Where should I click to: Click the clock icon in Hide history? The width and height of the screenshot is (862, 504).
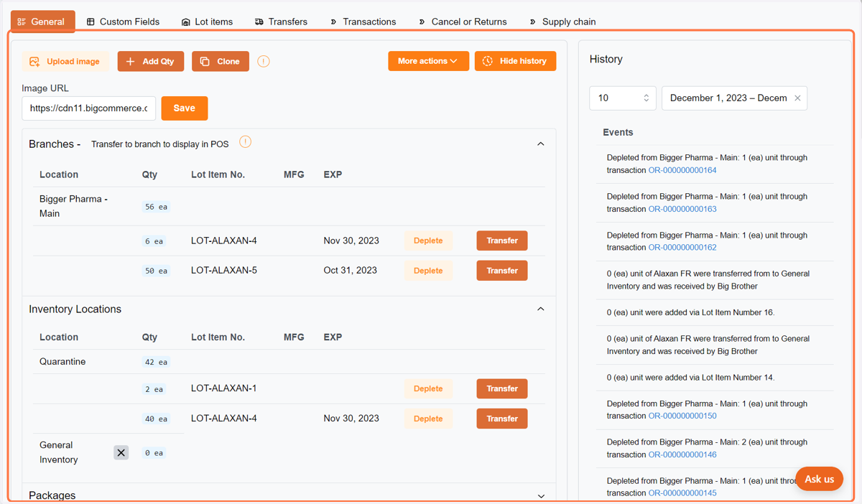click(488, 61)
